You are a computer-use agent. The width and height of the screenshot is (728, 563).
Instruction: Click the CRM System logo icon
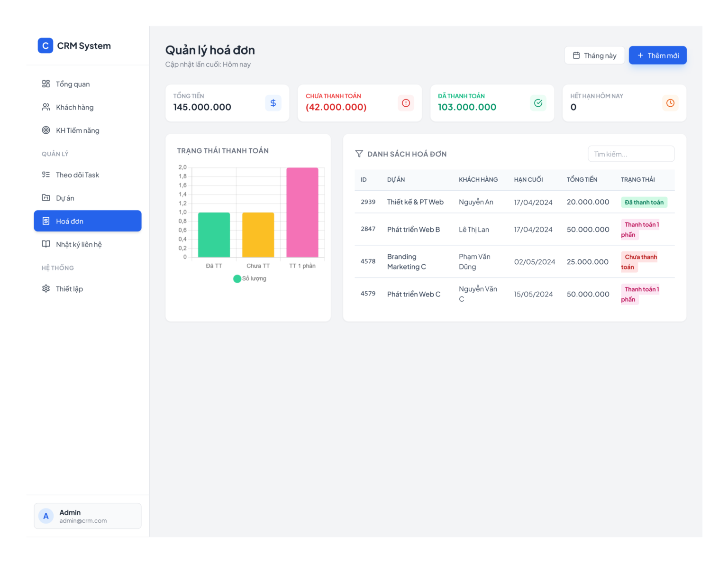[45, 46]
